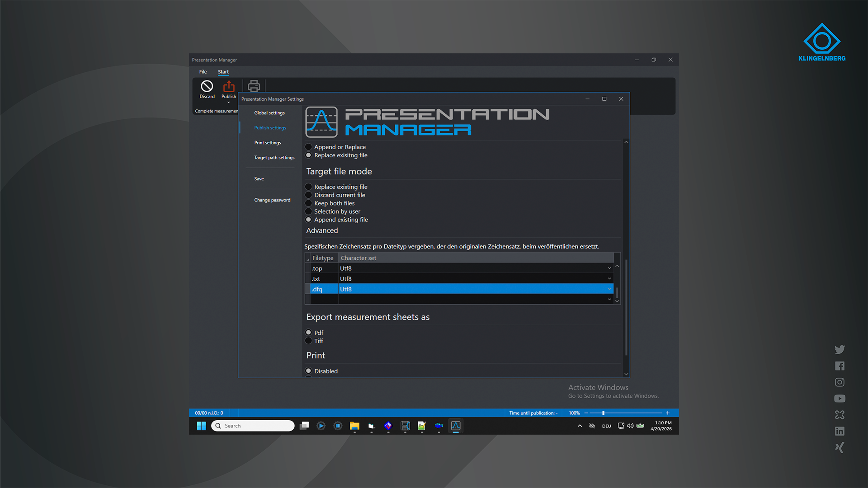
Task: Click Save in the settings sidebar
Action: pos(259,179)
